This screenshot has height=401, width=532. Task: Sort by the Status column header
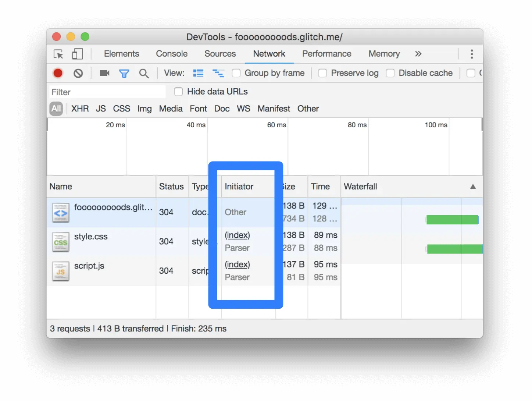point(172,187)
